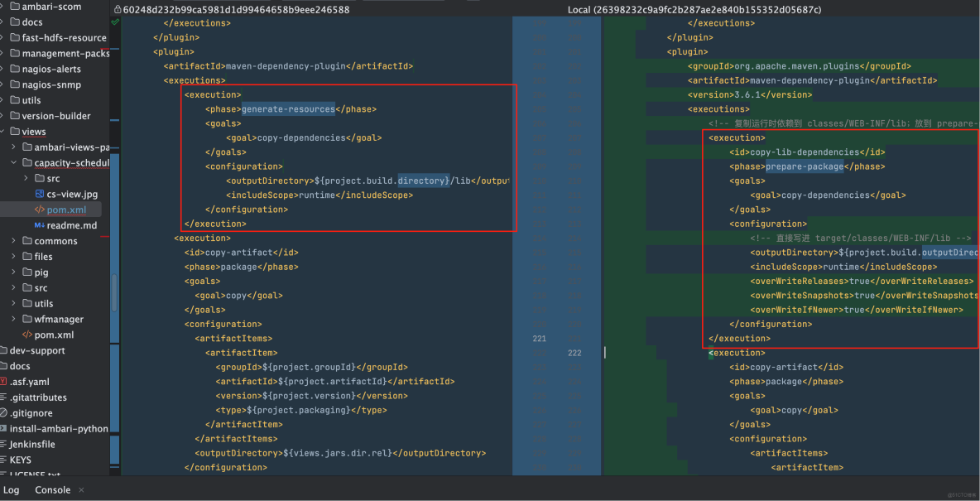Click 'copy-lib-dependencies' id text
Screen dimensions: 980x501
click(805, 152)
